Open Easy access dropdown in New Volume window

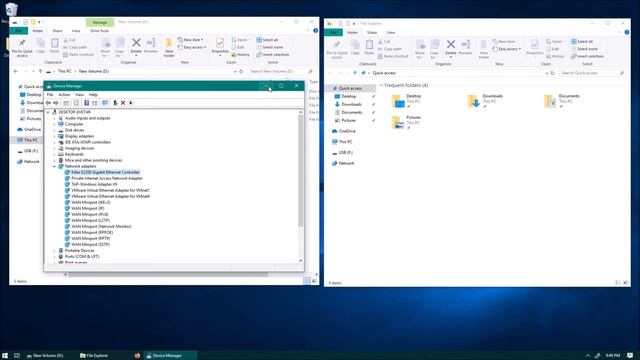point(192,47)
